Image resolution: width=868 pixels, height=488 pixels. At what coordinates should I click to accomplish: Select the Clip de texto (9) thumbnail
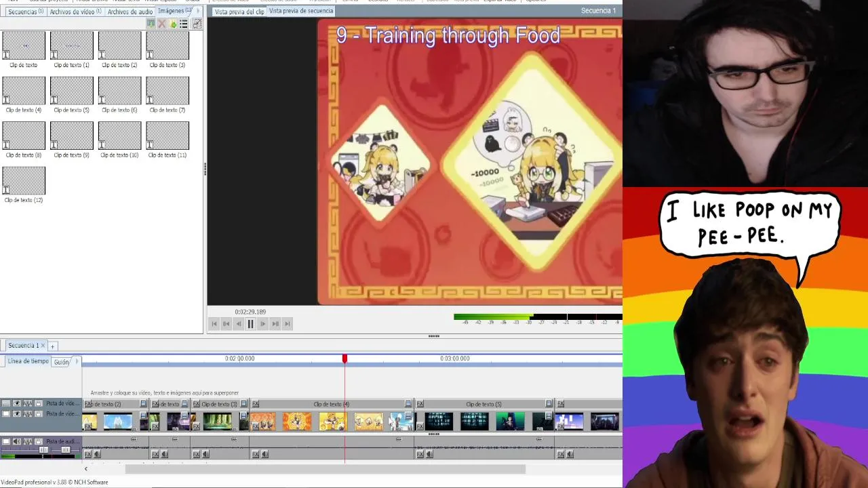click(x=71, y=136)
